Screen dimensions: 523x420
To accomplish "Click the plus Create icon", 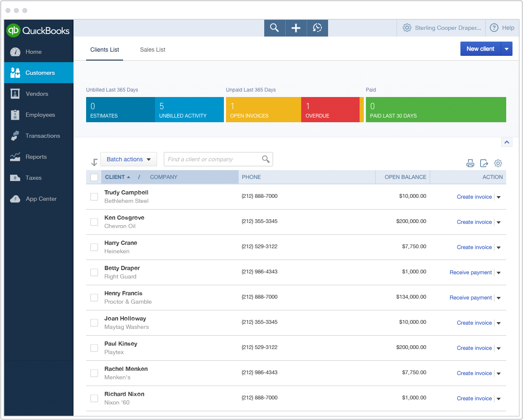I will pyautogui.click(x=296, y=28).
